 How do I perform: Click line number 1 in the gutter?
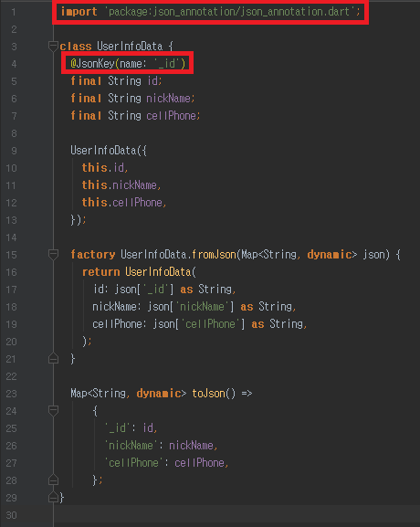tap(14, 12)
